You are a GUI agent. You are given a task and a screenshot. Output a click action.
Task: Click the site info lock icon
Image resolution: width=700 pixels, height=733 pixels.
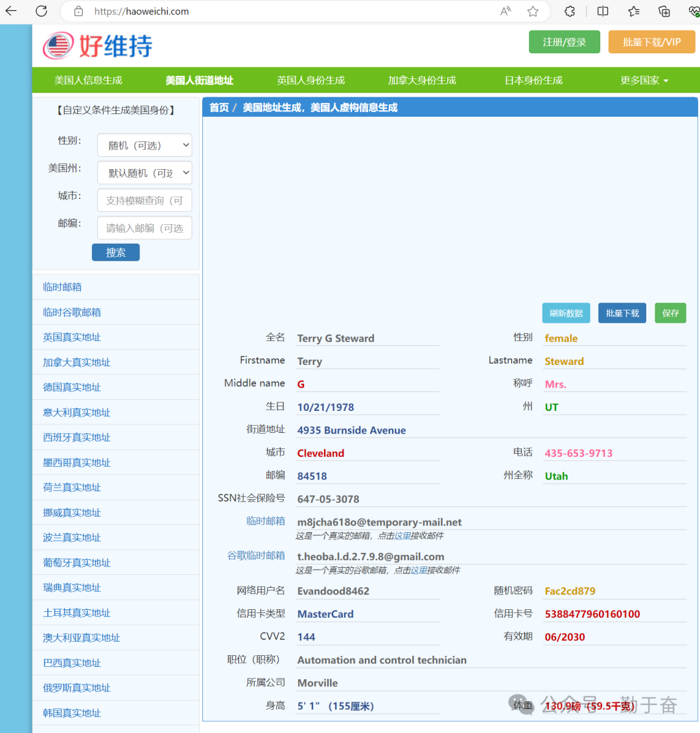pos(78,11)
